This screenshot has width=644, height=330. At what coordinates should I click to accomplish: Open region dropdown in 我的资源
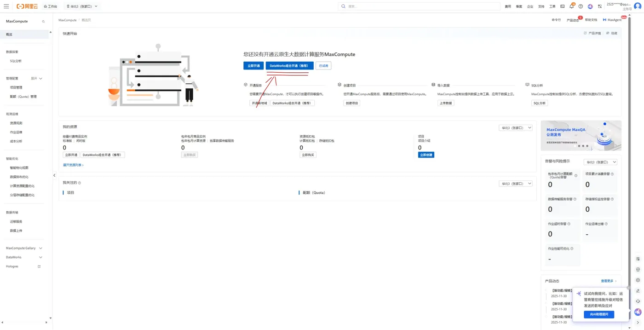pyautogui.click(x=516, y=128)
